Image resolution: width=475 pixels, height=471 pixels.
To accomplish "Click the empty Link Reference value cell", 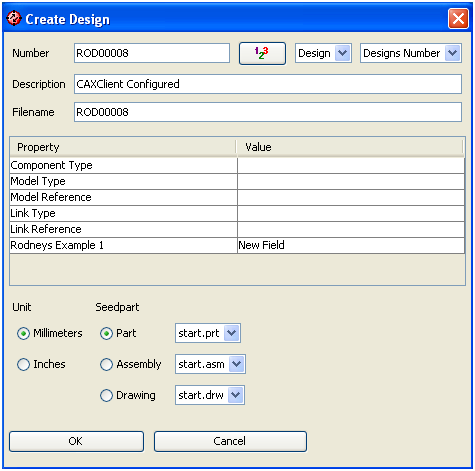I will pos(351,229).
